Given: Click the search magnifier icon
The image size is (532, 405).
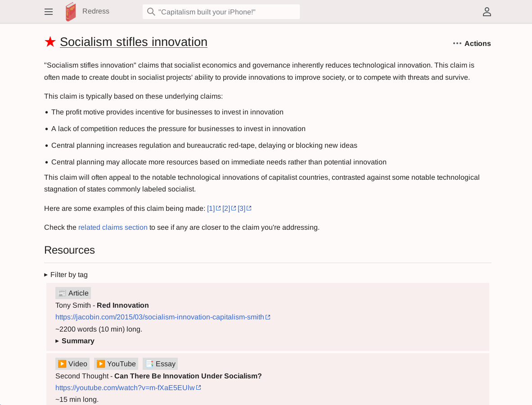Looking at the screenshot, I should 151,12.
